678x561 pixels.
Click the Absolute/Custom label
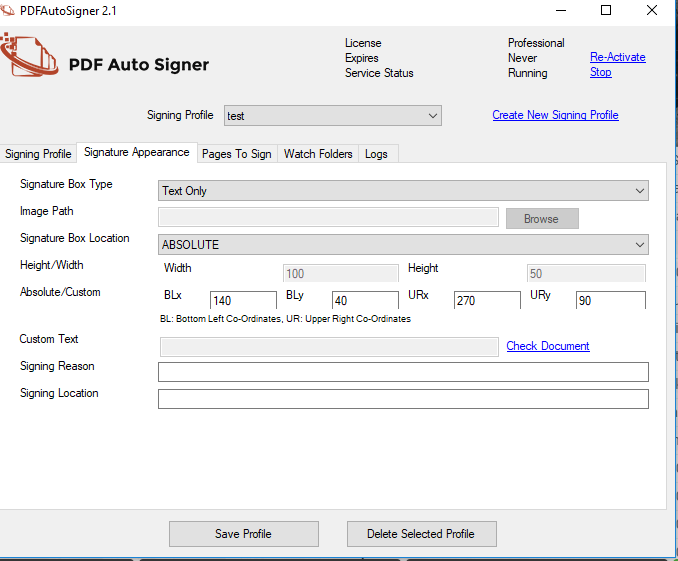pyautogui.click(x=60, y=292)
